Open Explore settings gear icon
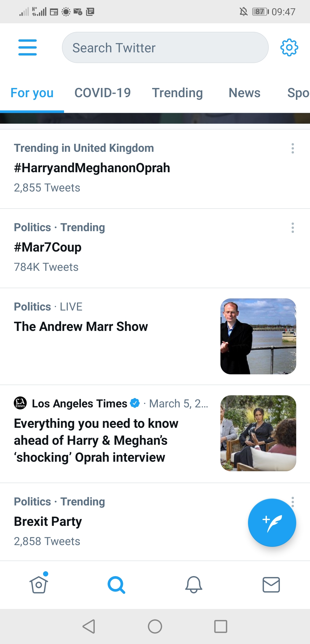The height and width of the screenshot is (644, 310). click(289, 47)
